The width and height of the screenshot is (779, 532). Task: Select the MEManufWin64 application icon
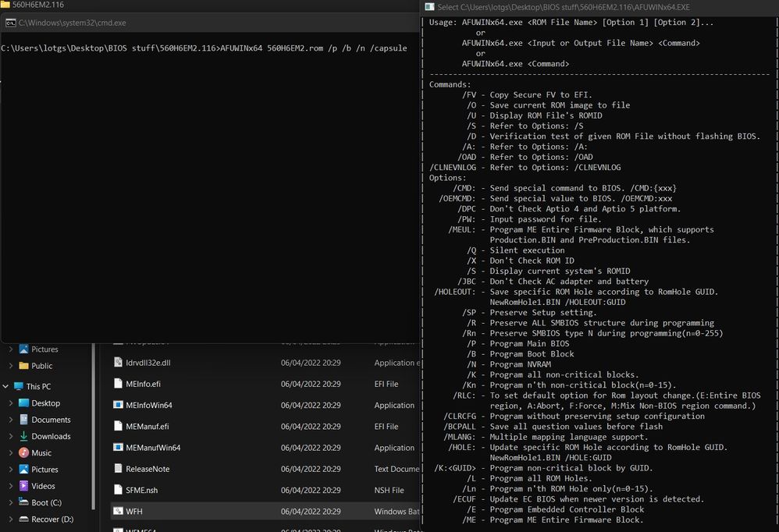point(118,448)
